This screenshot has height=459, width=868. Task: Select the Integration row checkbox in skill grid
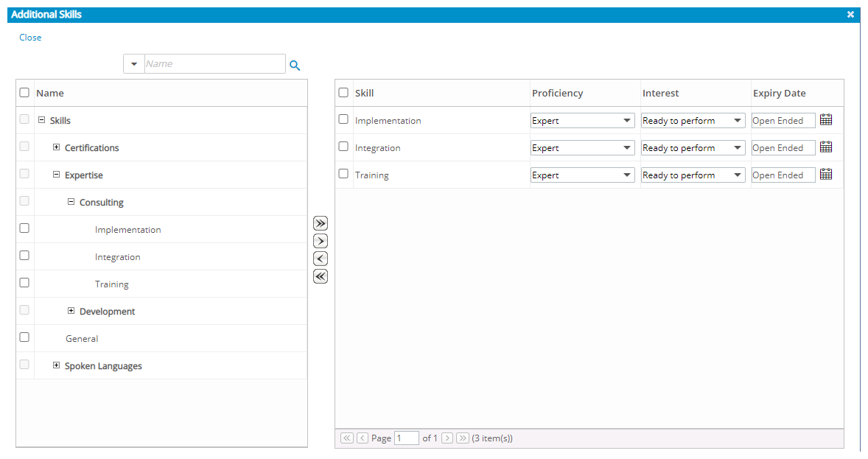[343, 146]
